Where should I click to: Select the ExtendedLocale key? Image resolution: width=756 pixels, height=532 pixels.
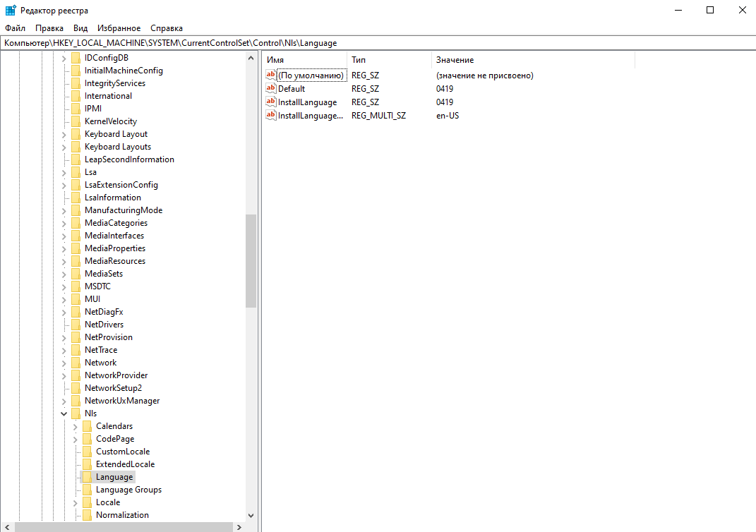tap(126, 464)
